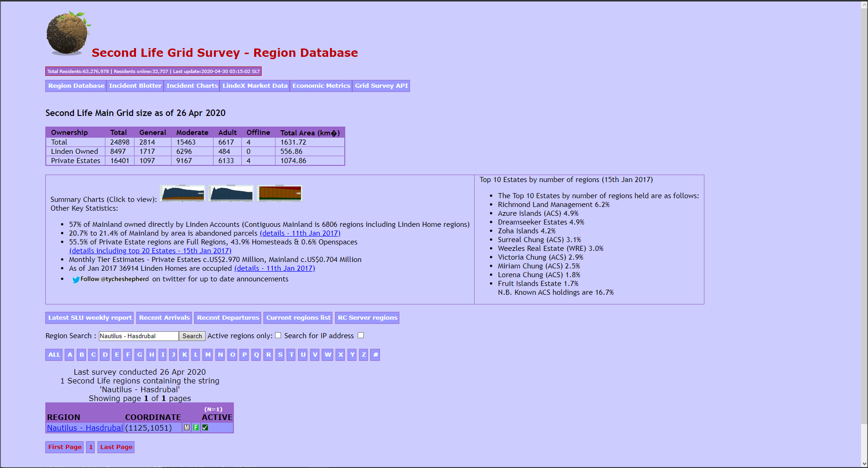Go to First Page
The image size is (868, 468).
tap(65, 447)
